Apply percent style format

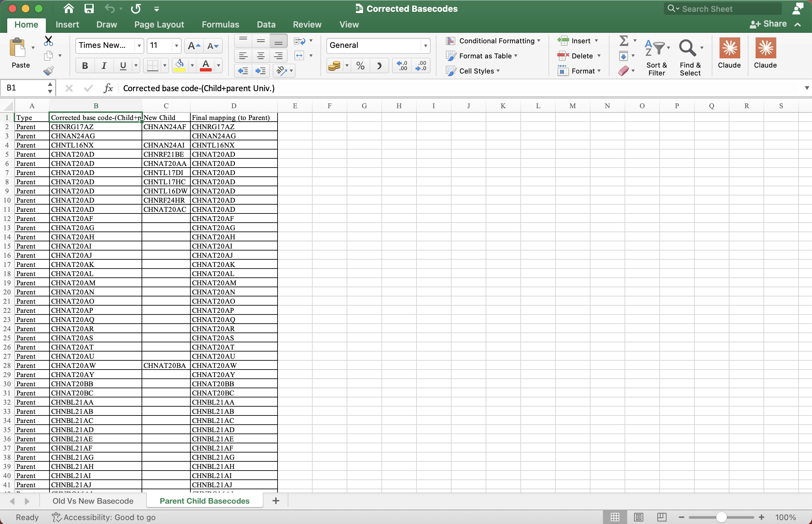[360, 65]
